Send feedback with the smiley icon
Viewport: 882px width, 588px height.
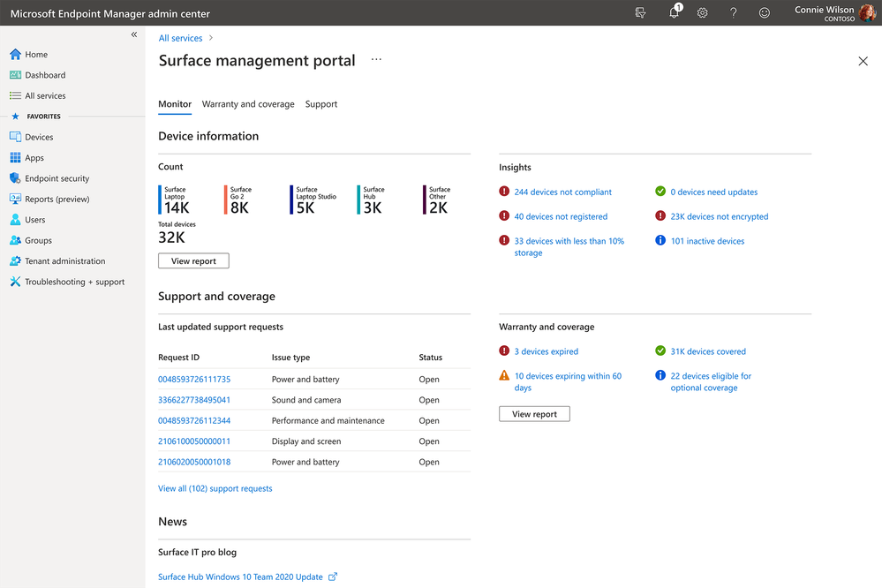(x=764, y=12)
